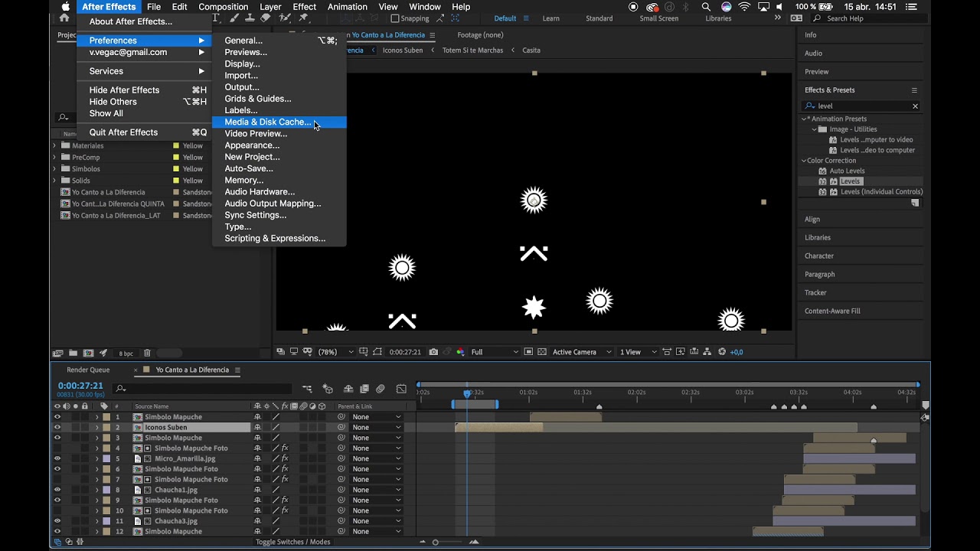
Task: Click Interpret Footage icon in Project panel
Action: pyautogui.click(x=57, y=354)
